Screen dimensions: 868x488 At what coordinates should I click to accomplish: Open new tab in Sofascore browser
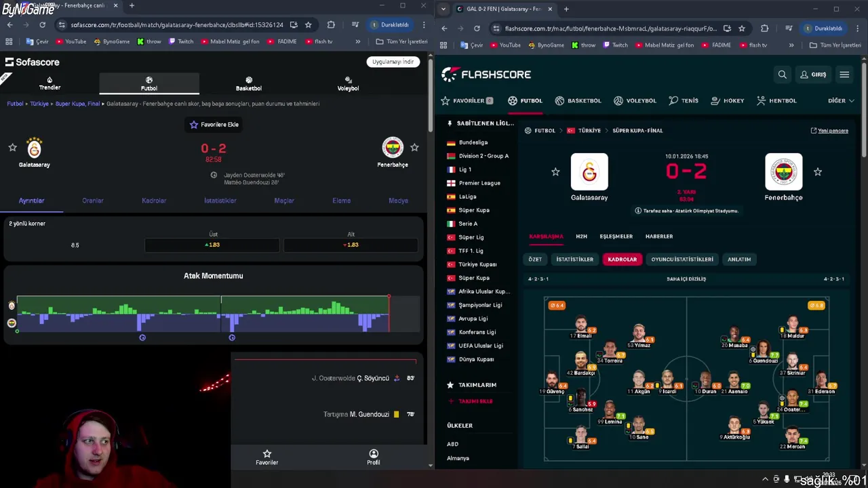point(132,6)
